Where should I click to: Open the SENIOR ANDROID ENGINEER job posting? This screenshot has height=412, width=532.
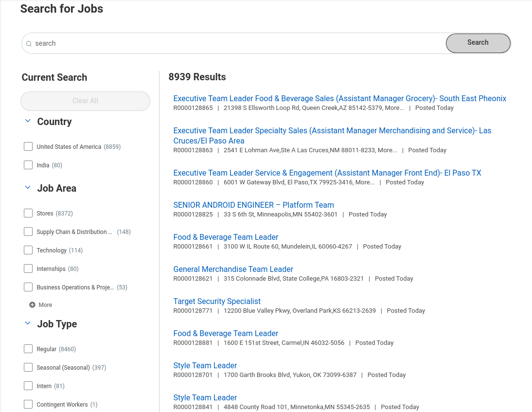[x=253, y=205]
